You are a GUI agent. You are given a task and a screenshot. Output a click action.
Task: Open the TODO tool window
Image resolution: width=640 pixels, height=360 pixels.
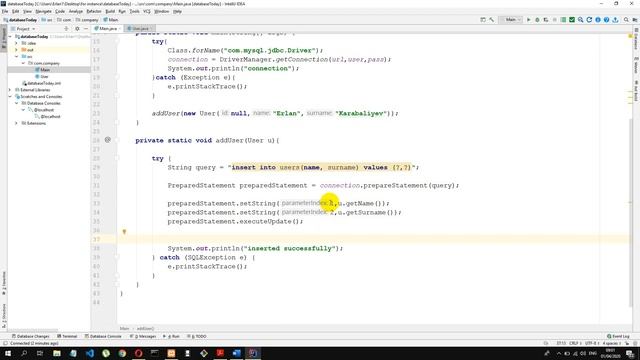point(197,336)
